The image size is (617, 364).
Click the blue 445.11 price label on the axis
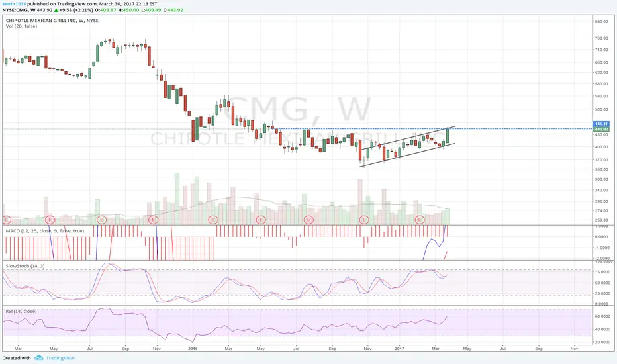[x=601, y=124]
